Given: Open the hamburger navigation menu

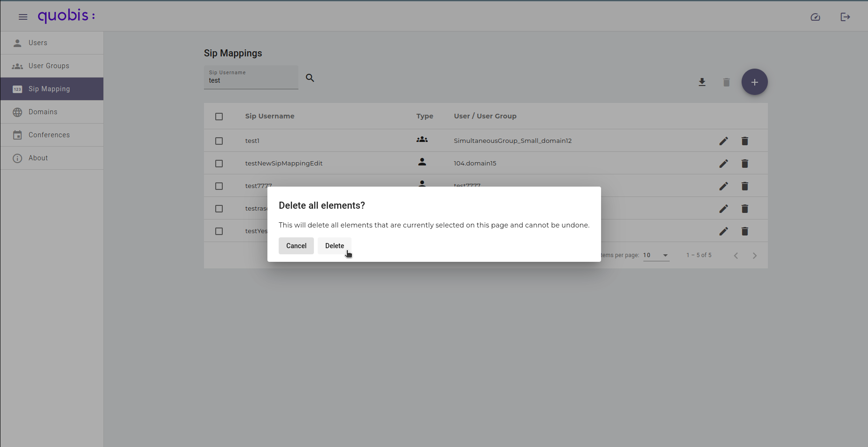Looking at the screenshot, I should click(x=23, y=17).
